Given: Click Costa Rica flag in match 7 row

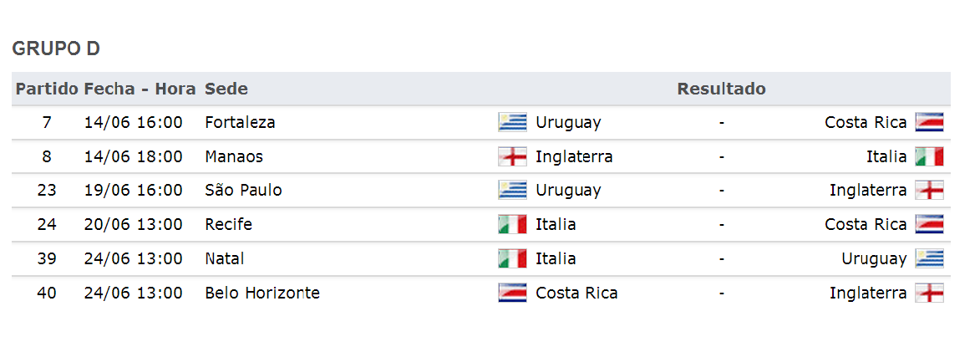Looking at the screenshot, I should pos(929,122).
